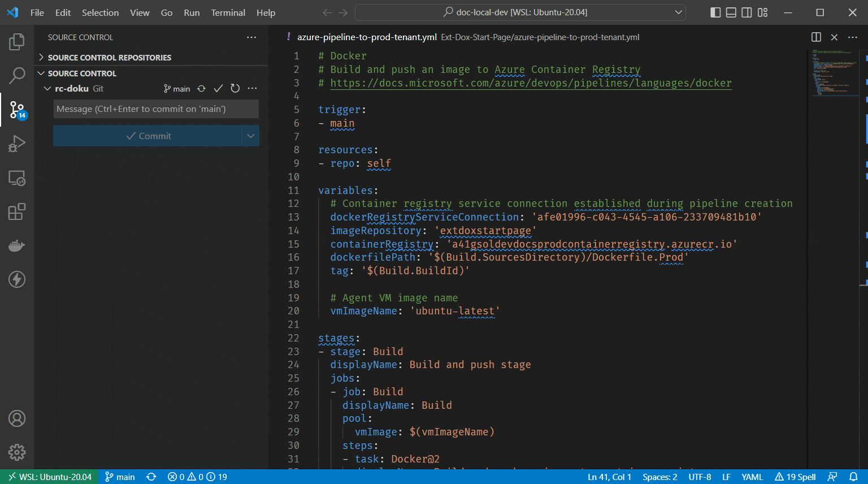
Task: Click Ln 41, Col 1 status entry
Action: [609, 477]
